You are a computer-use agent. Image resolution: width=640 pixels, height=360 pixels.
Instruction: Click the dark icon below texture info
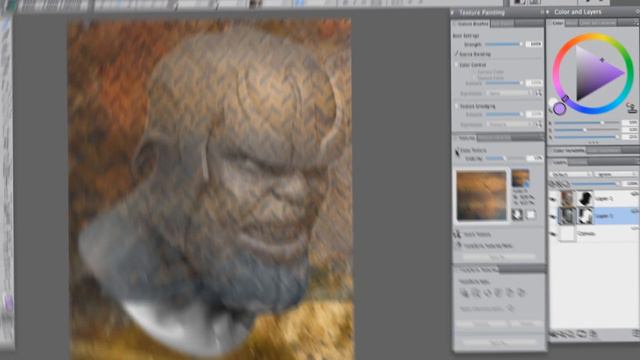(517, 215)
